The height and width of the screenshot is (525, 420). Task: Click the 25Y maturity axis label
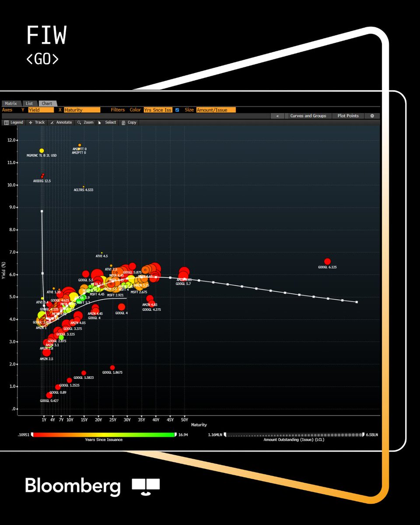(x=112, y=419)
